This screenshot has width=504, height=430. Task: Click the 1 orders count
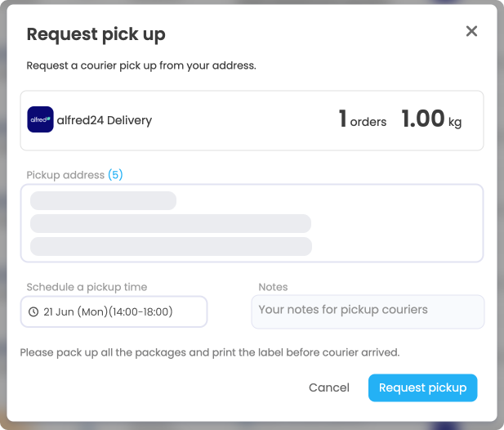click(363, 120)
